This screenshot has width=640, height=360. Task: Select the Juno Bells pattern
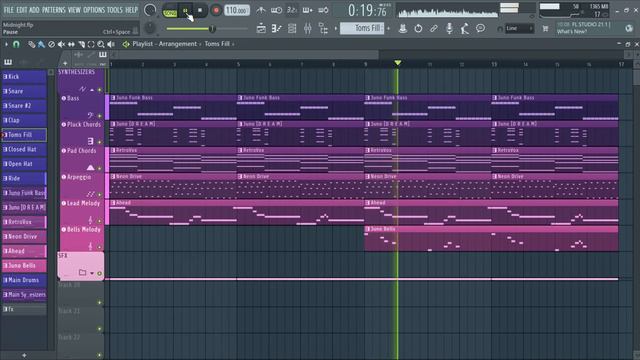tap(24, 265)
